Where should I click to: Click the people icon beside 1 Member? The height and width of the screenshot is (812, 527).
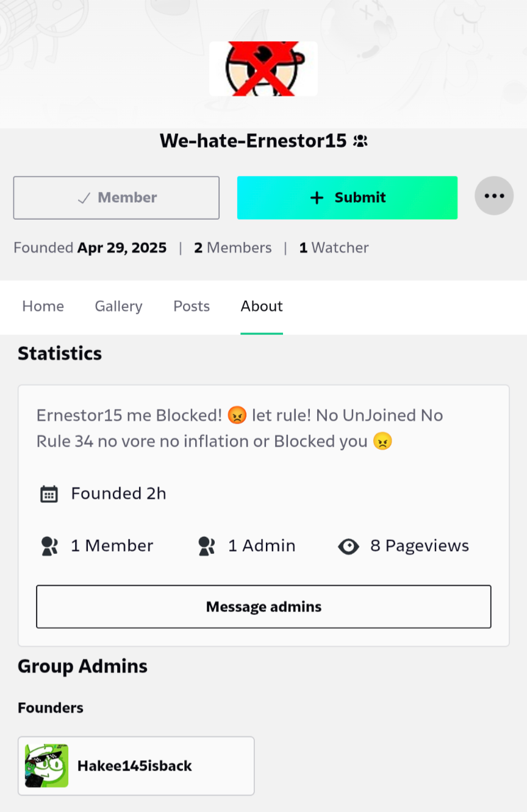(x=48, y=546)
